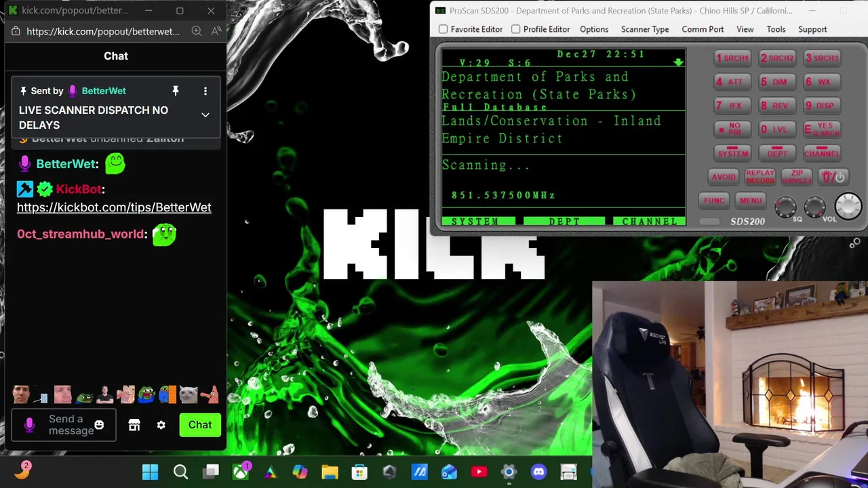Click the scanner MENU key
Image resolution: width=868 pixels, height=488 pixels.
pyautogui.click(x=751, y=201)
